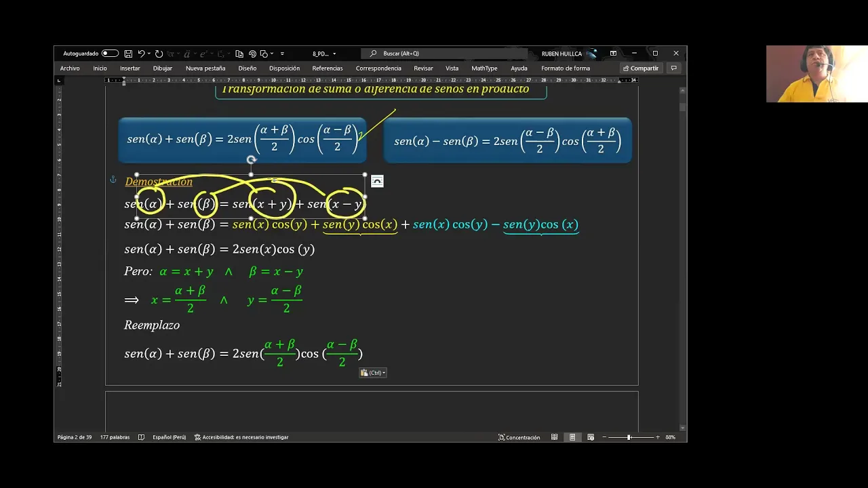Click the '177 palabras' word count
This screenshot has height=488, width=868.
pos(115,437)
